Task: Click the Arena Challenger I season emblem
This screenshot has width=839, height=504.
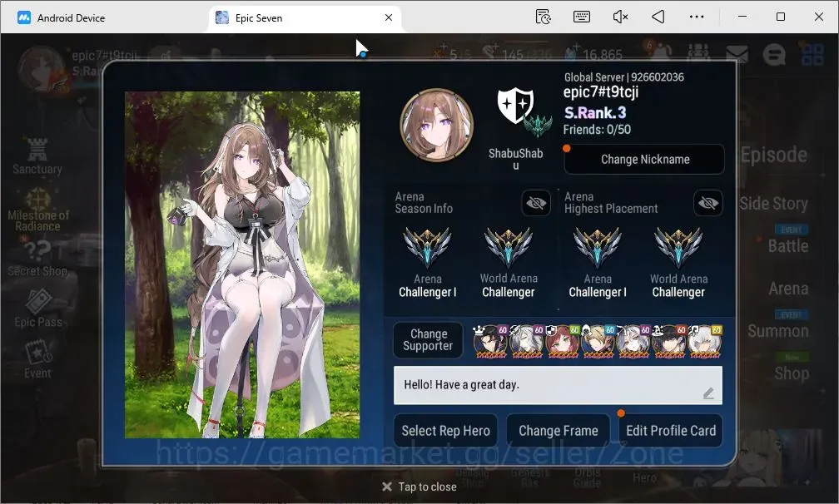Action: [427, 247]
